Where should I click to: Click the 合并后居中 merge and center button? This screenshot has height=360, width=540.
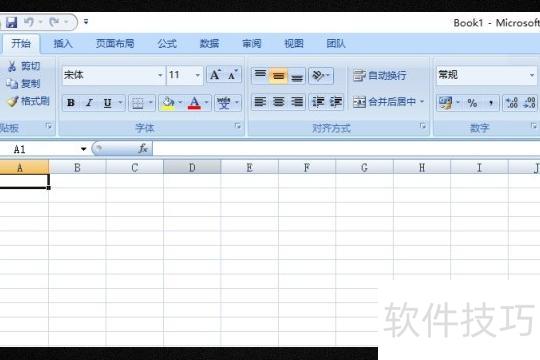(x=384, y=102)
